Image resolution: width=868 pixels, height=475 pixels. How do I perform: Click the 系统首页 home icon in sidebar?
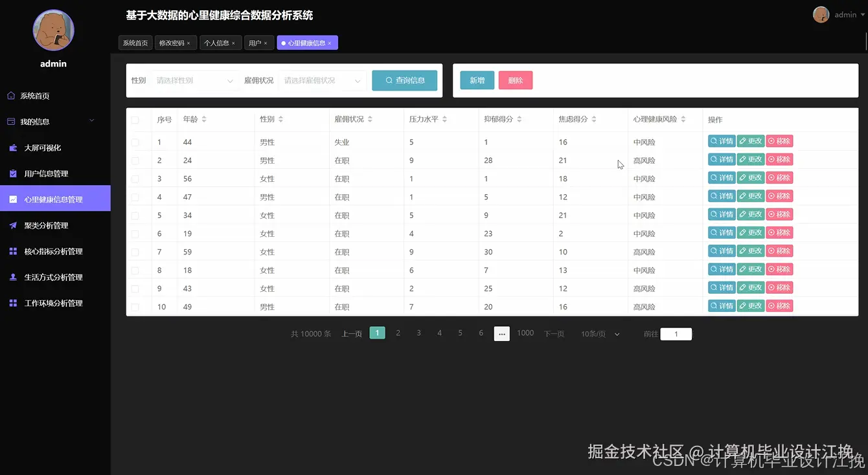point(11,96)
